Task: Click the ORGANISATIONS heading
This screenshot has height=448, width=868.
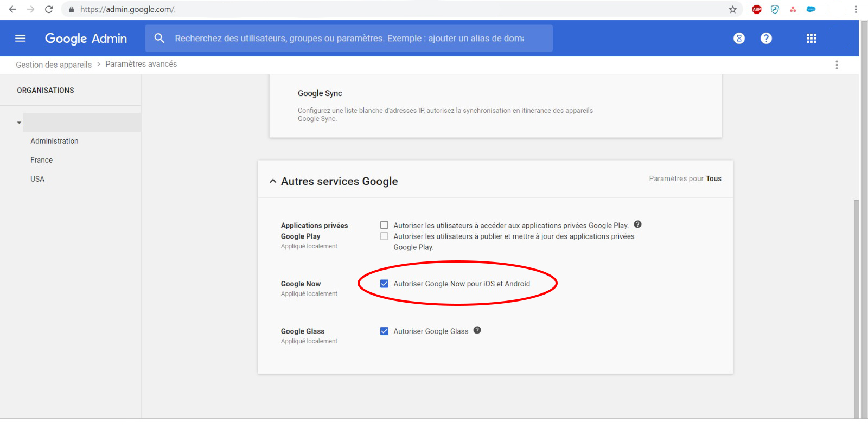Action: click(46, 91)
